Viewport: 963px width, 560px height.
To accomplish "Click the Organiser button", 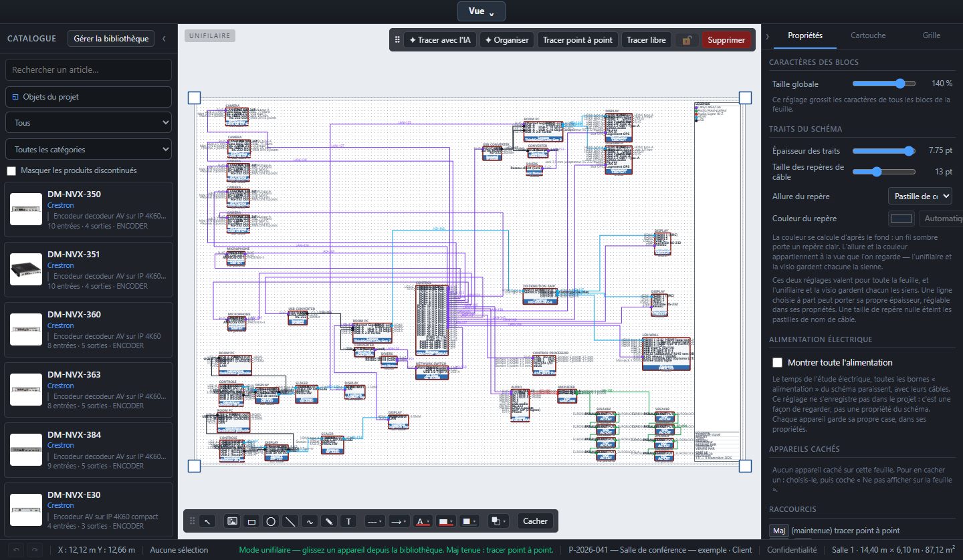I will click(x=507, y=40).
